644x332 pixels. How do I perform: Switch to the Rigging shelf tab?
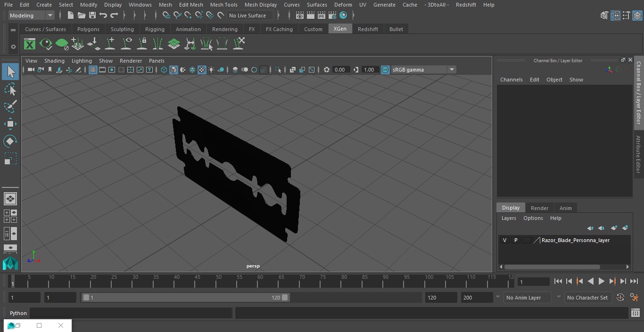pos(155,29)
